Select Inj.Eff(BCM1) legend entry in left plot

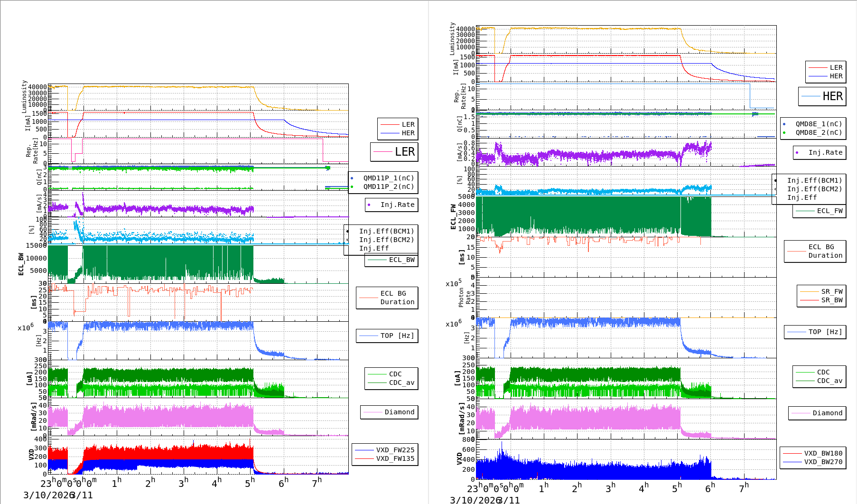386,231
